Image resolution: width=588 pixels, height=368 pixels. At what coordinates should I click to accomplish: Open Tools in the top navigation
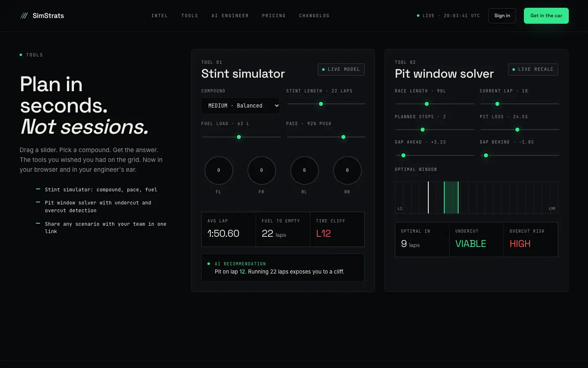point(189,16)
